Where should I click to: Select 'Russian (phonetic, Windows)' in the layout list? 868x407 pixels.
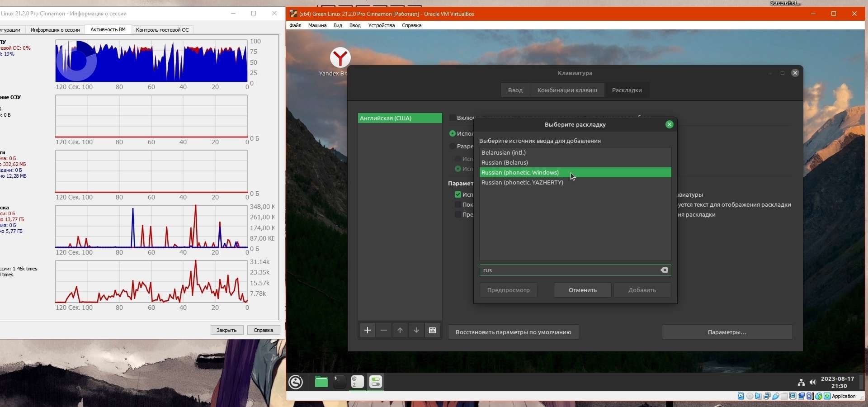click(576, 172)
